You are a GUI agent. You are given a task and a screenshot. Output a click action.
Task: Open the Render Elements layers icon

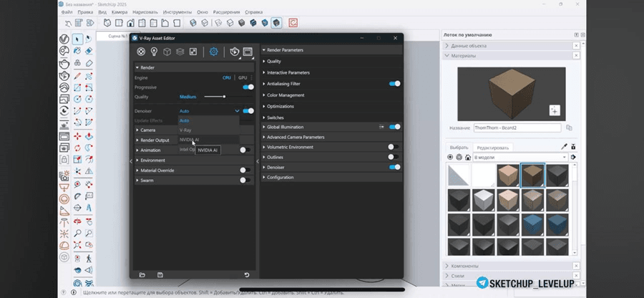coord(180,52)
